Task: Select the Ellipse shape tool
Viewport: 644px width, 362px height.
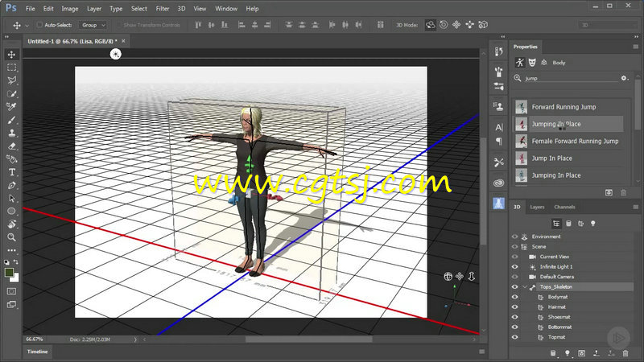Action: click(11, 212)
